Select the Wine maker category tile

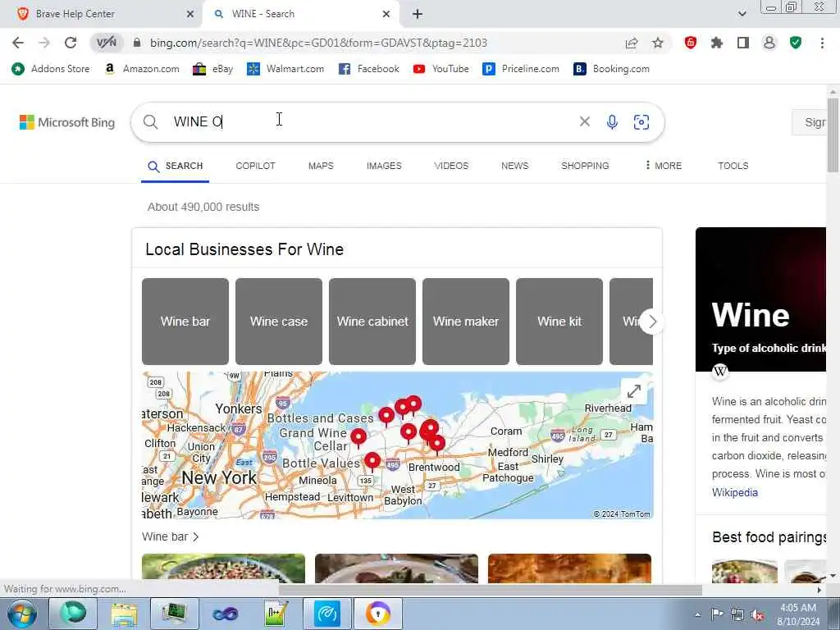466,322
